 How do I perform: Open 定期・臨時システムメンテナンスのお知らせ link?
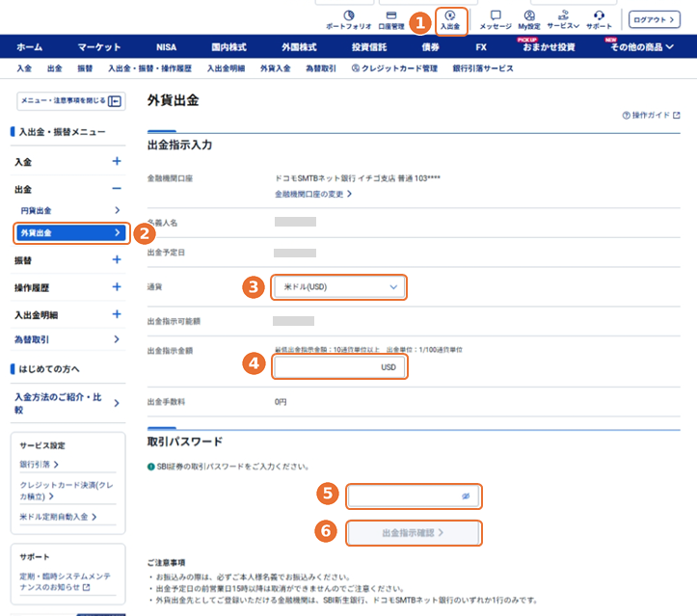(66, 581)
